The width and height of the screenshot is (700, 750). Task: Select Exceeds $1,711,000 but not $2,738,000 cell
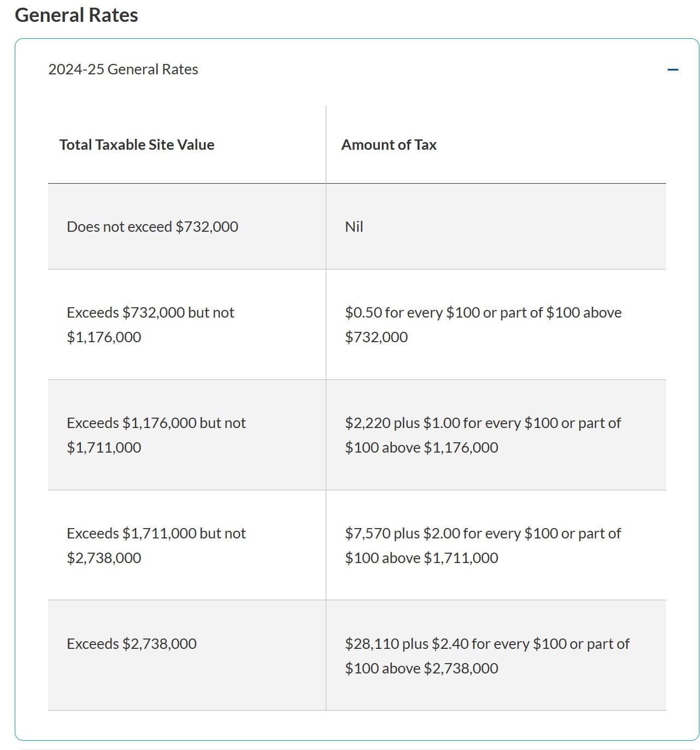[156, 545]
